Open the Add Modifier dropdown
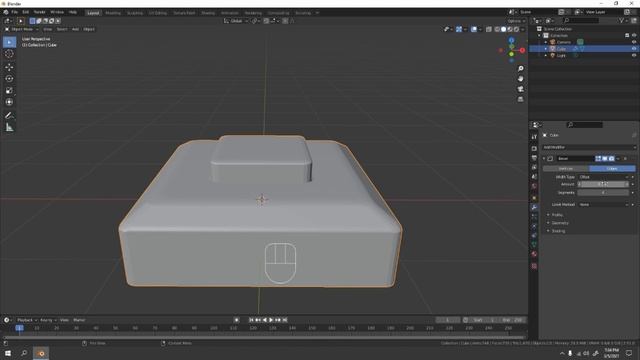Image resolution: width=640 pixels, height=360 pixels. click(x=589, y=147)
